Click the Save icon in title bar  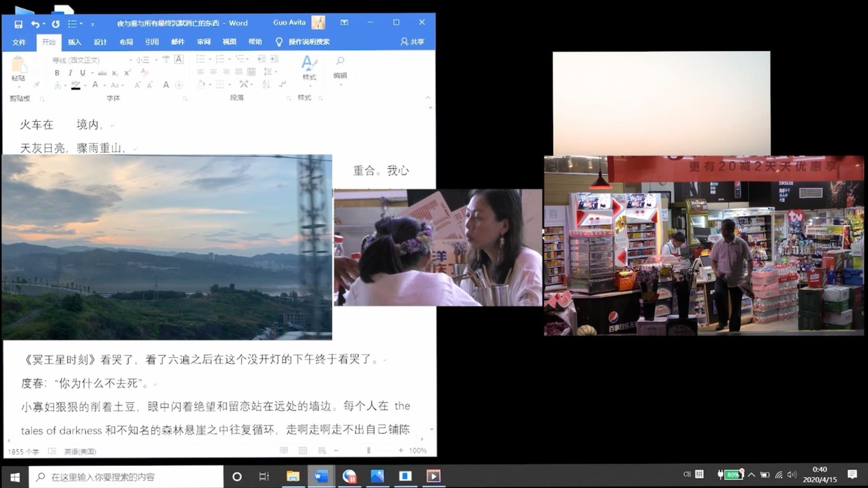point(19,24)
